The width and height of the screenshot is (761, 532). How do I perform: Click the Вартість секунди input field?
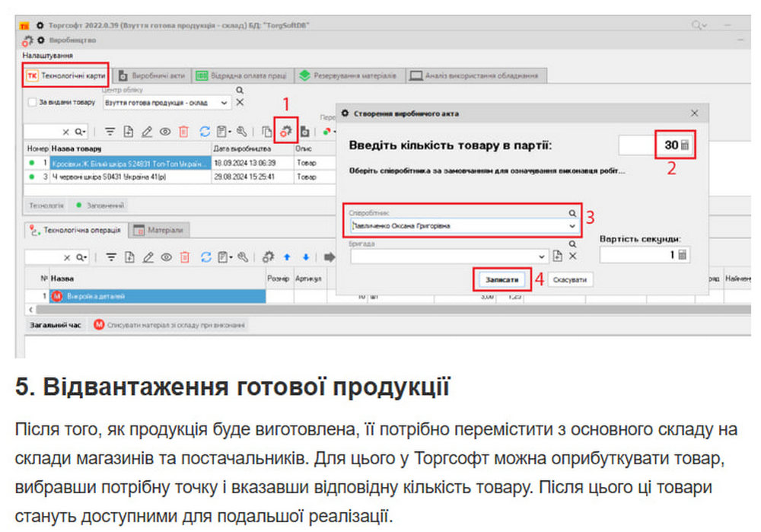pyautogui.click(x=638, y=256)
